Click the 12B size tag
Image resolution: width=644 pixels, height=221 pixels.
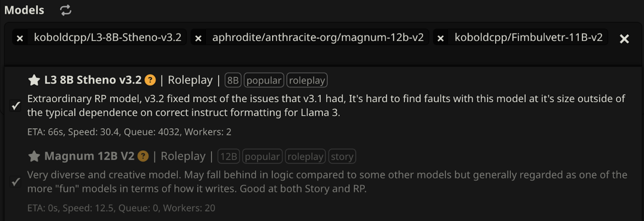coord(229,156)
